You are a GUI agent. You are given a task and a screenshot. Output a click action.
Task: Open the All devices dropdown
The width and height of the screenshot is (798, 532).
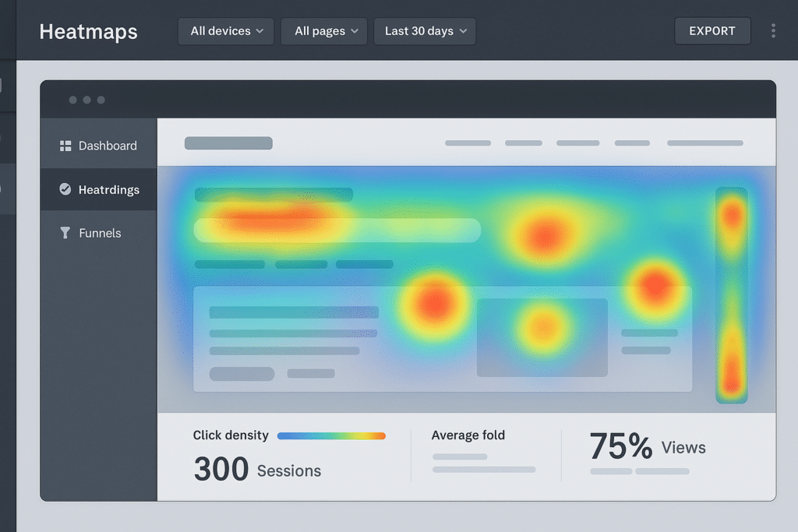click(226, 31)
